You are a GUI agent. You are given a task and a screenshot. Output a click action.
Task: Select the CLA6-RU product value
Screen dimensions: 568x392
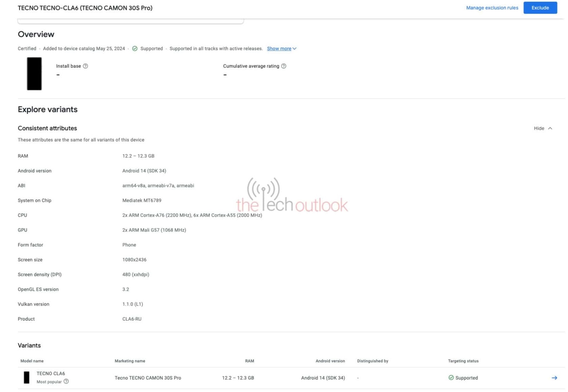pos(132,319)
